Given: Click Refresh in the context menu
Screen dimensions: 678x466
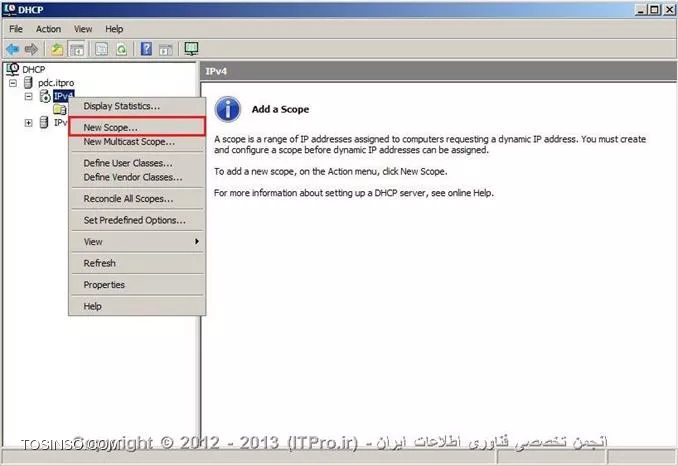Looking at the screenshot, I should coord(137,263).
